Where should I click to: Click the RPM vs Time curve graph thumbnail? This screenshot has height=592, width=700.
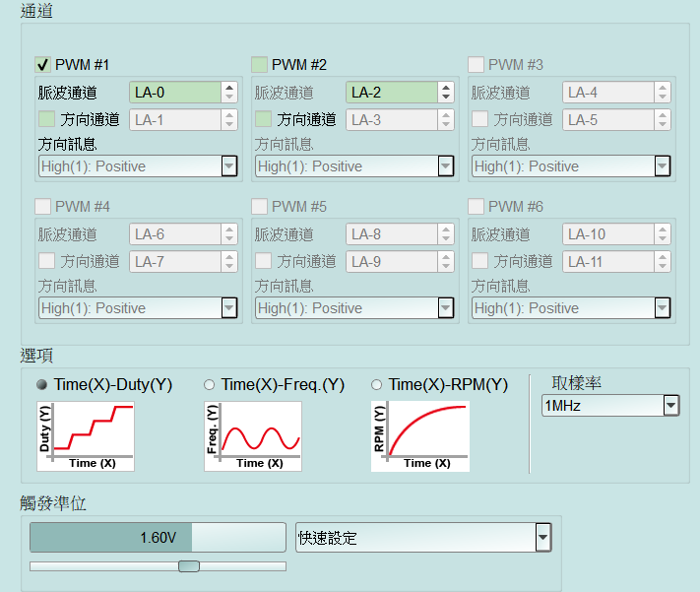tap(420, 436)
